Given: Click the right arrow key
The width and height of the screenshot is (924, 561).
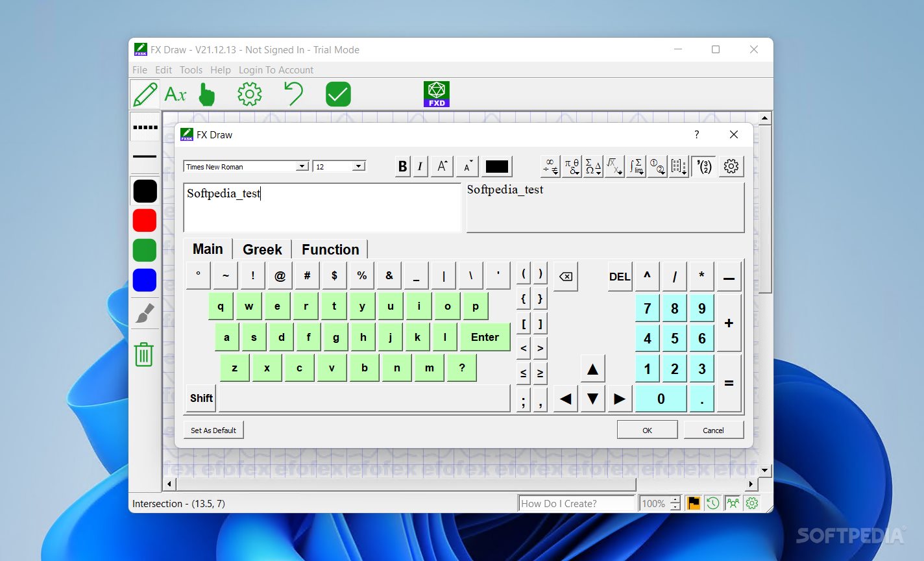Looking at the screenshot, I should tap(620, 399).
